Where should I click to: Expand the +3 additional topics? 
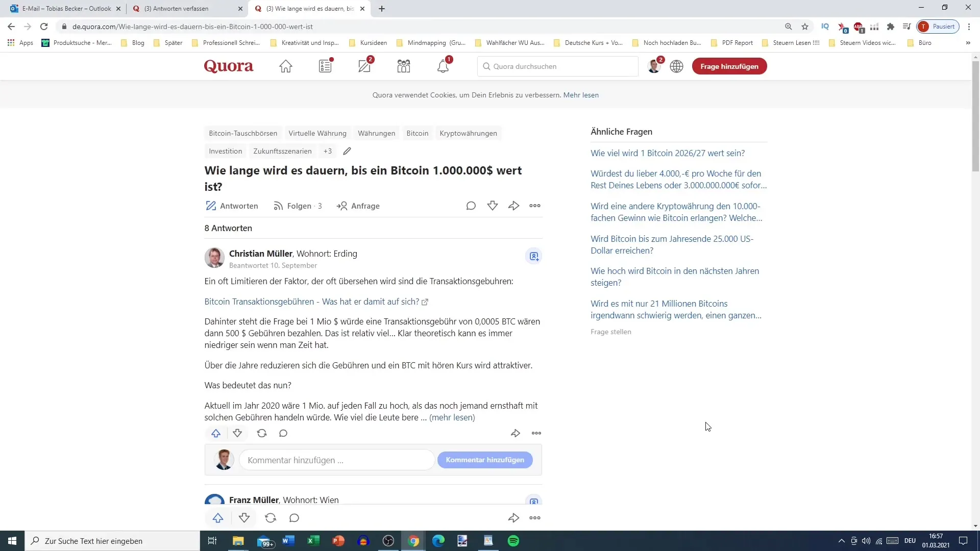(328, 151)
